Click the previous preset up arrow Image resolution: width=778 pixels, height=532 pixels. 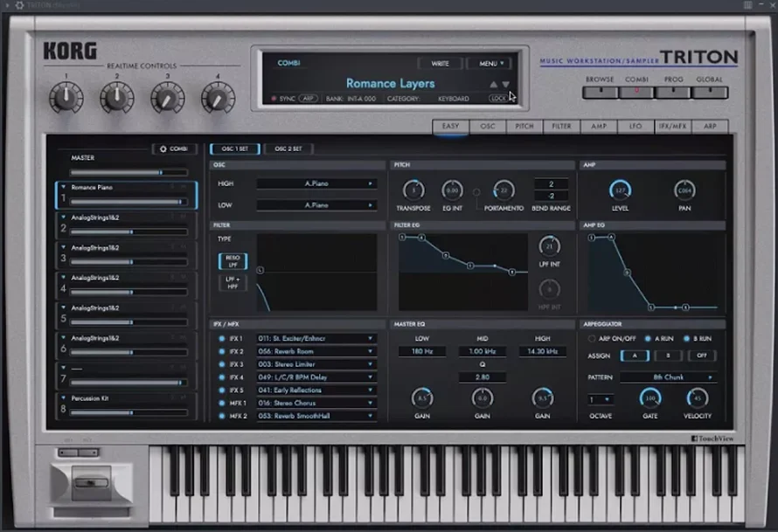point(493,85)
